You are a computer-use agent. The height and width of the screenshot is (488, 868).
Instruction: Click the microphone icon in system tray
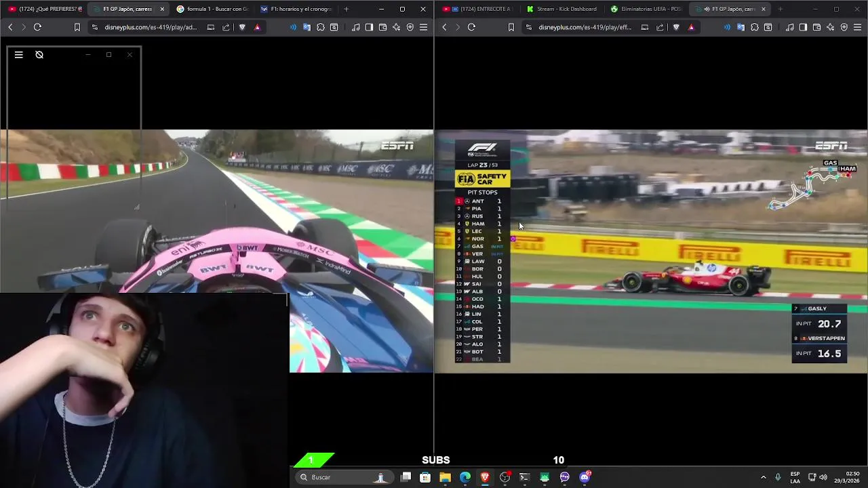click(x=778, y=477)
